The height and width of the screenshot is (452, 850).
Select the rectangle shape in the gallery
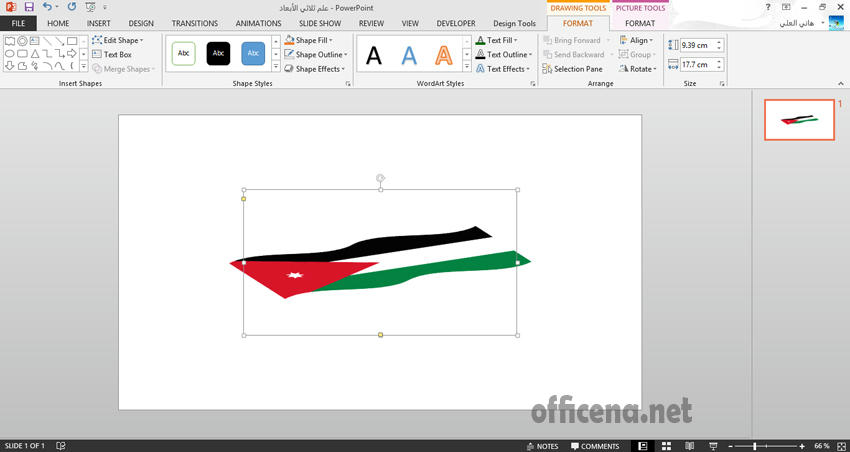[x=72, y=41]
